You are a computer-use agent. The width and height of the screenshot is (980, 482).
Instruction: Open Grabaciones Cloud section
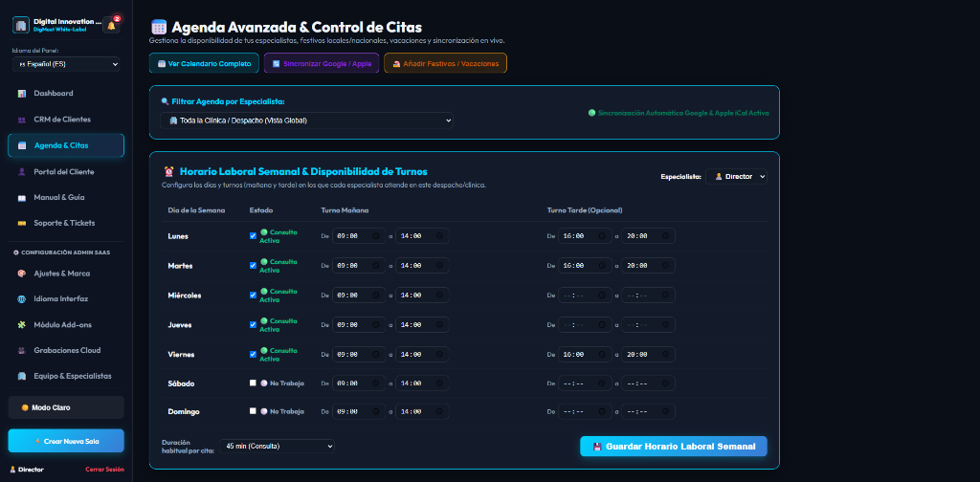click(x=66, y=350)
